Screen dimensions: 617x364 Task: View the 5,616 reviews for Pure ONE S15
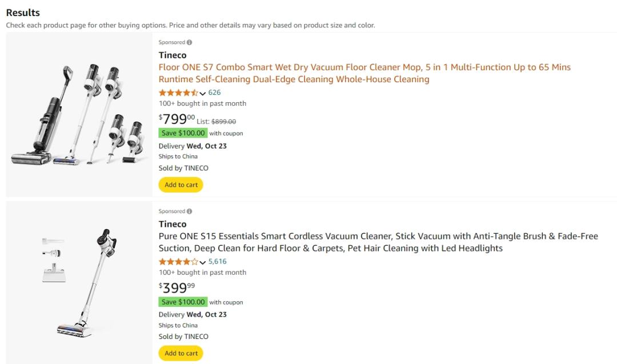[218, 262]
